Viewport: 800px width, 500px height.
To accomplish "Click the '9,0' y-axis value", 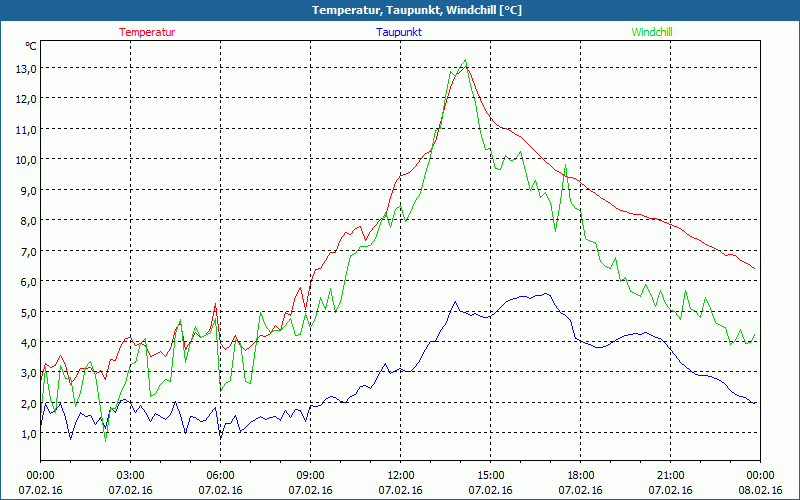I will click(28, 190).
